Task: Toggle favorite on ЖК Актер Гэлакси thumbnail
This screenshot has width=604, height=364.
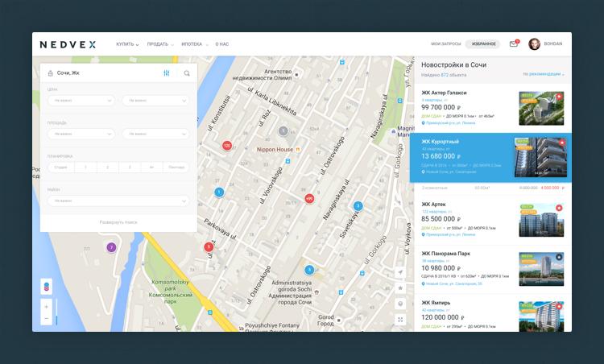Action: tap(559, 97)
